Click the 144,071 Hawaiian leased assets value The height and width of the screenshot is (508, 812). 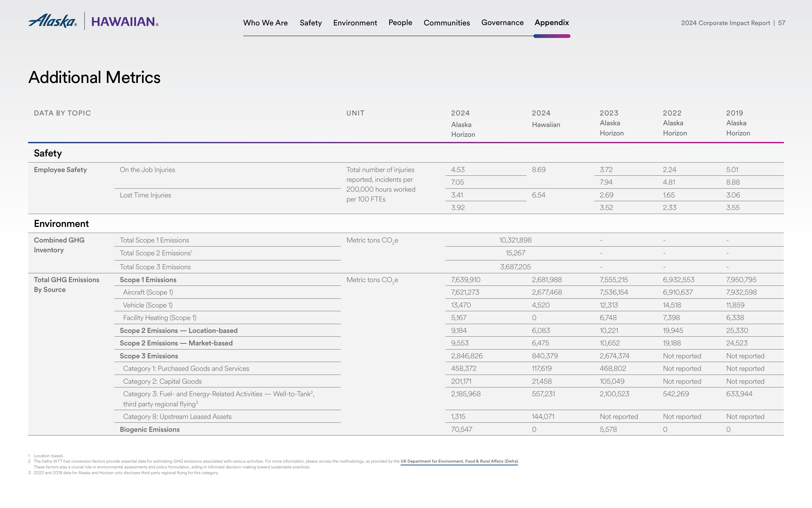[543, 417]
